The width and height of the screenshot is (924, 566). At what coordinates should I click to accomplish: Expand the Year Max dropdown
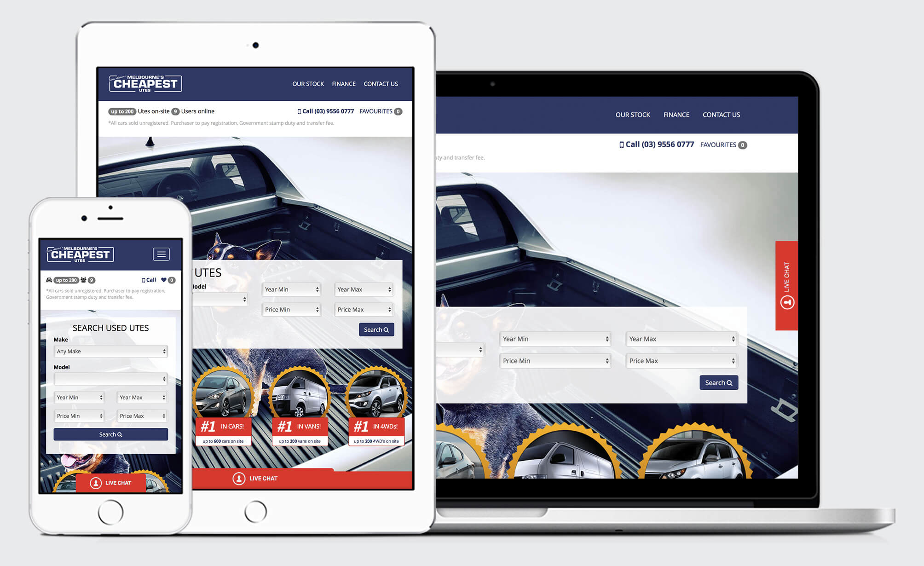click(680, 338)
